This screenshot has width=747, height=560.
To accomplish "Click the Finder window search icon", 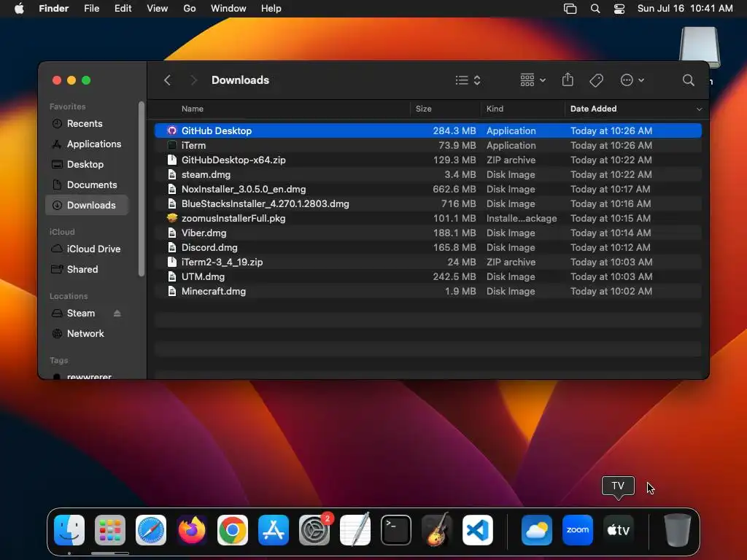I will click(688, 80).
